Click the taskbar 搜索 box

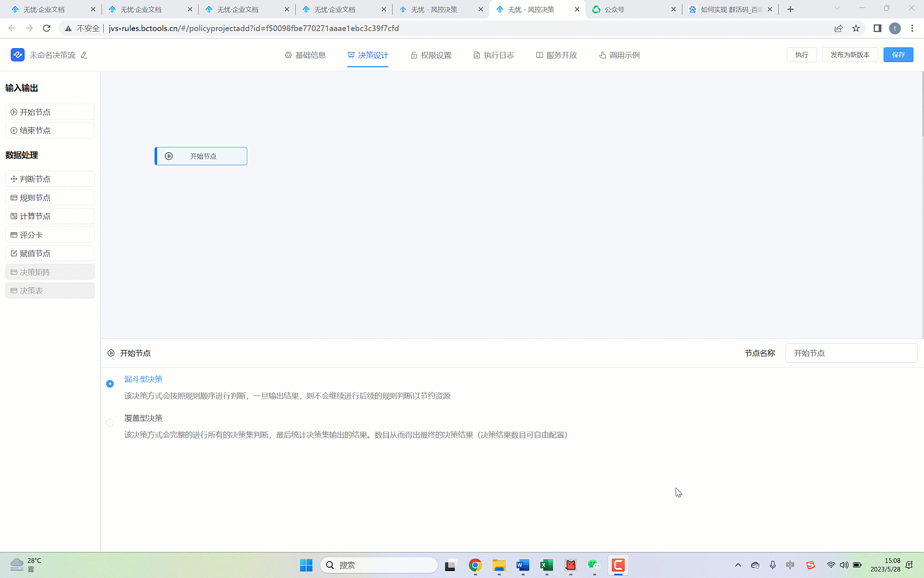pyautogui.click(x=379, y=565)
